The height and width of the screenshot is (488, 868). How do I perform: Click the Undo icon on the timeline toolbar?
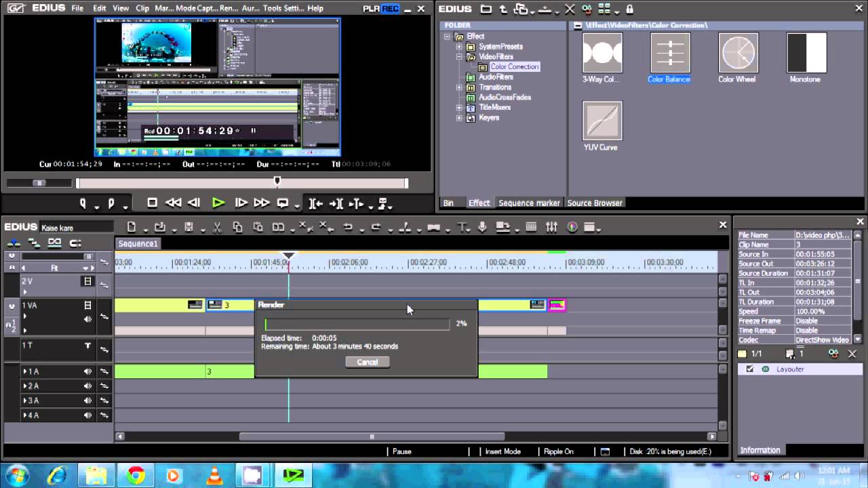(348, 227)
